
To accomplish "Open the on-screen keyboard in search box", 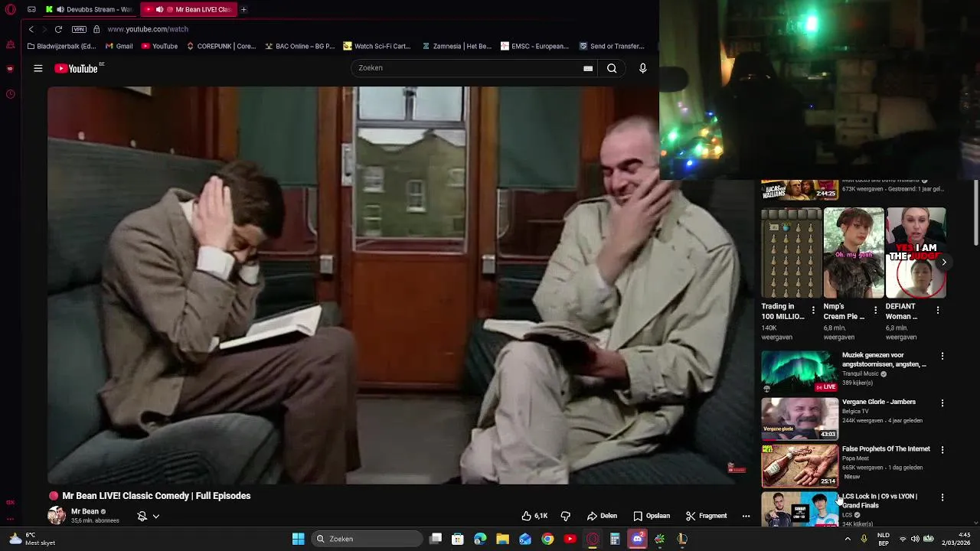I will tap(588, 68).
